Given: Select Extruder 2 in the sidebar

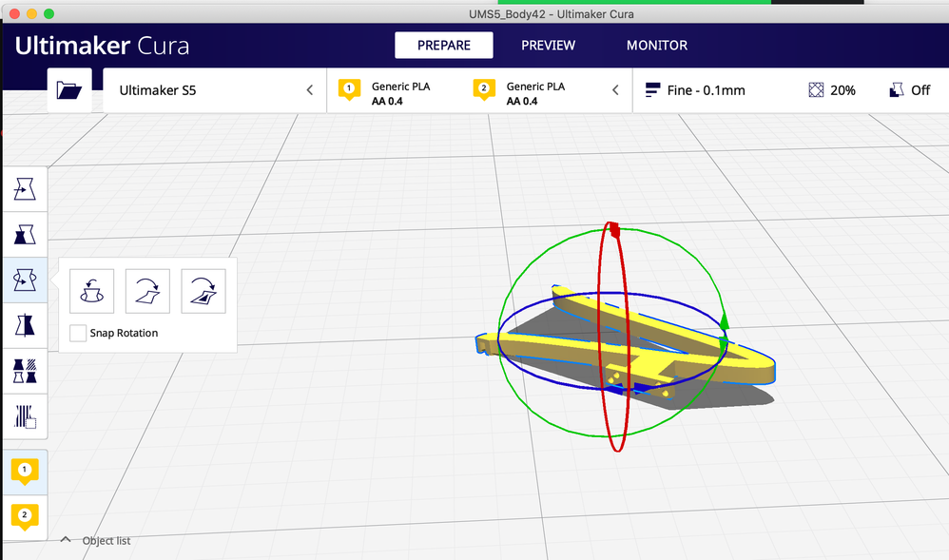Looking at the screenshot, I should coord(25,517).
